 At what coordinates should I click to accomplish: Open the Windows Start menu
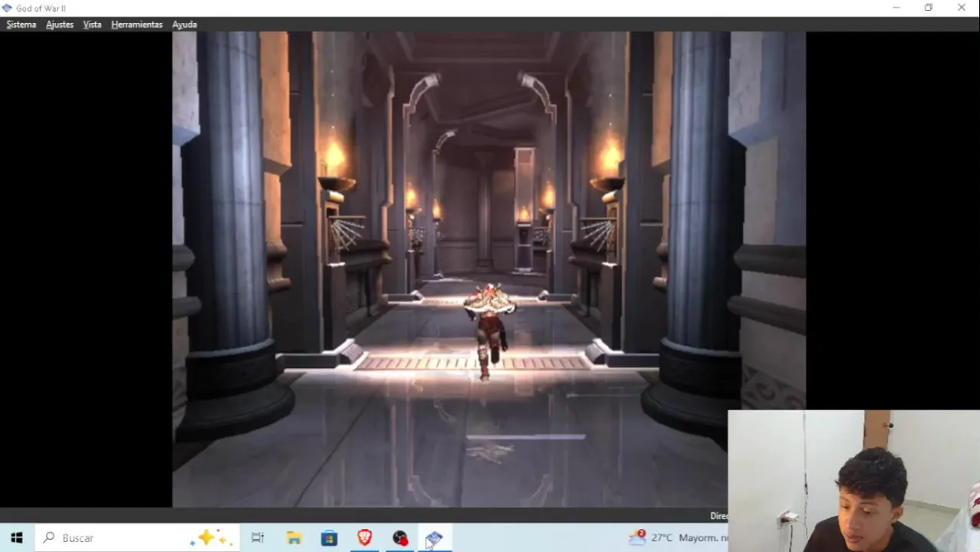click(x=17, y=538)
